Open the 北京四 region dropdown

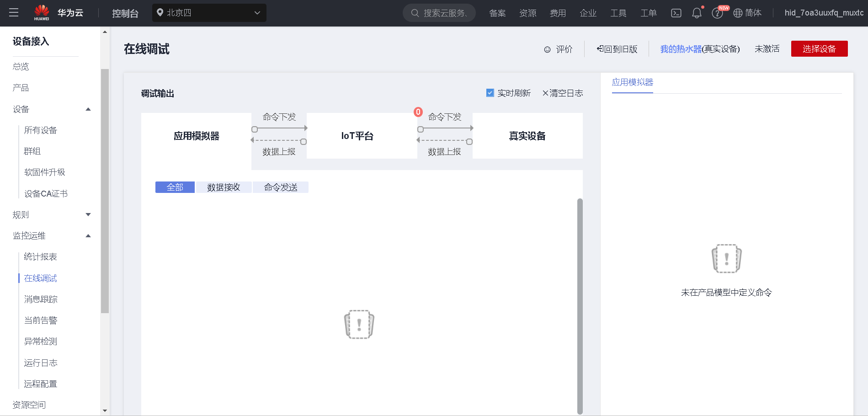point(209,13)
